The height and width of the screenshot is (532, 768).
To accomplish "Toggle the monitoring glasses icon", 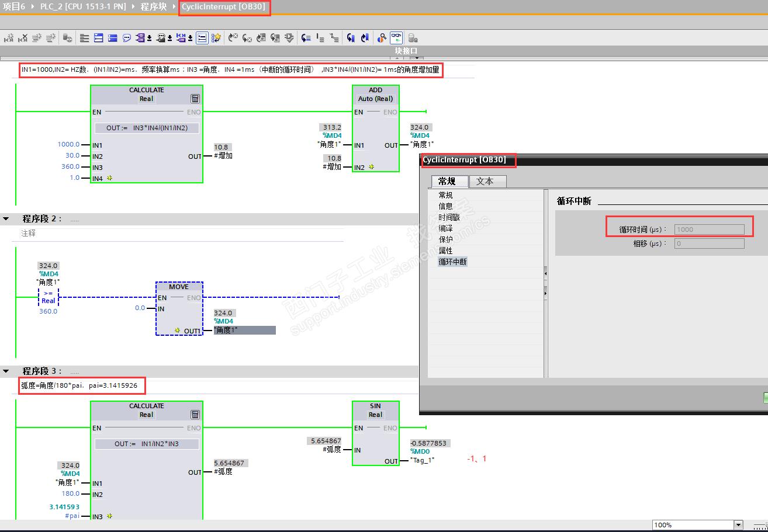I will (396, 38).
